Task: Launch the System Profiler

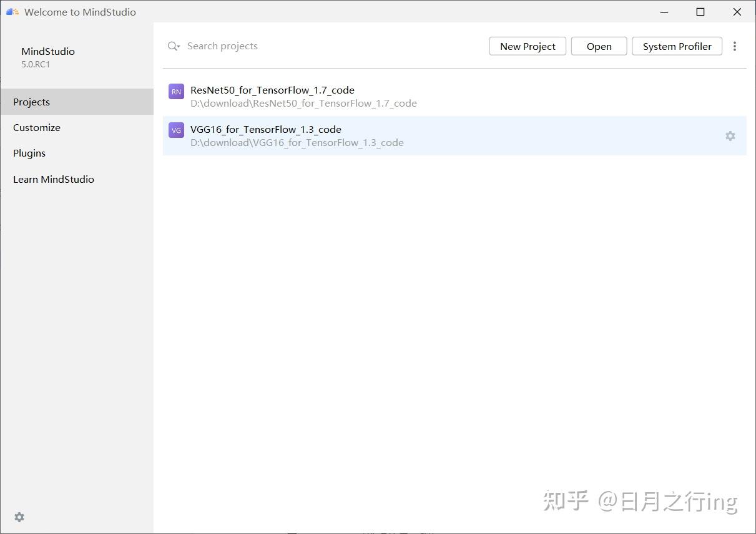Action: (x=677, y=46)
